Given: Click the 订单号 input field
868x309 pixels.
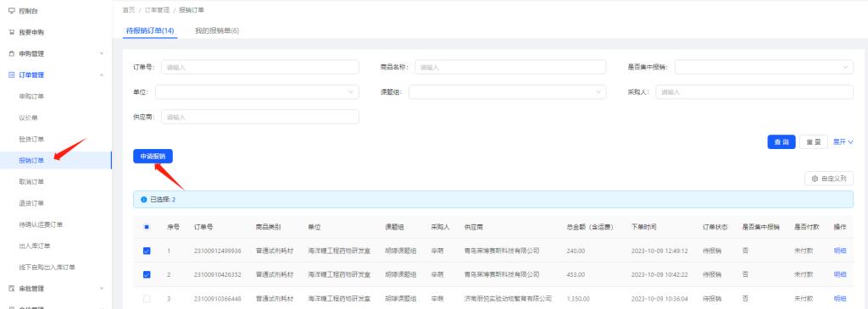Looking at the screenshot, I should tap(260, 67).
